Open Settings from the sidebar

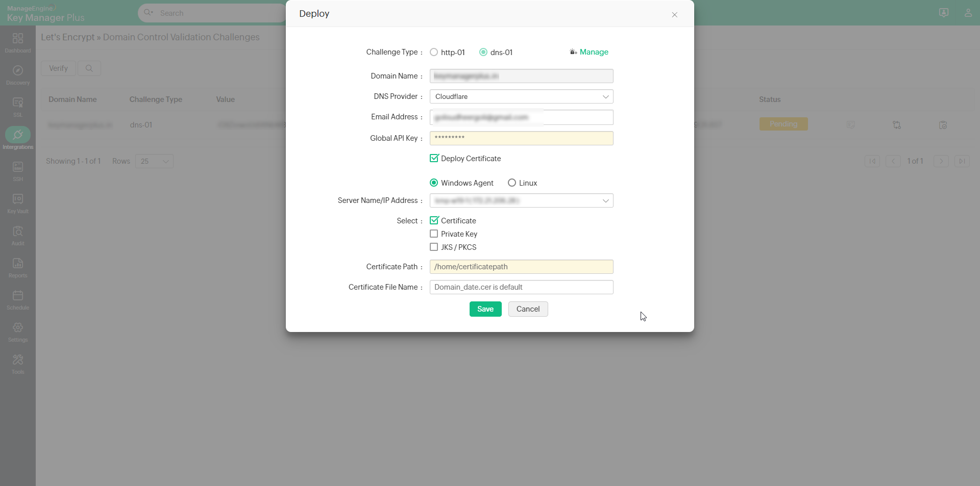tap(18, 330)
